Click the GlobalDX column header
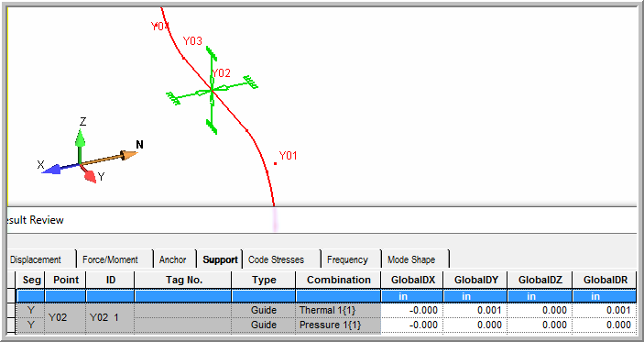 click(x=413, y=280)
